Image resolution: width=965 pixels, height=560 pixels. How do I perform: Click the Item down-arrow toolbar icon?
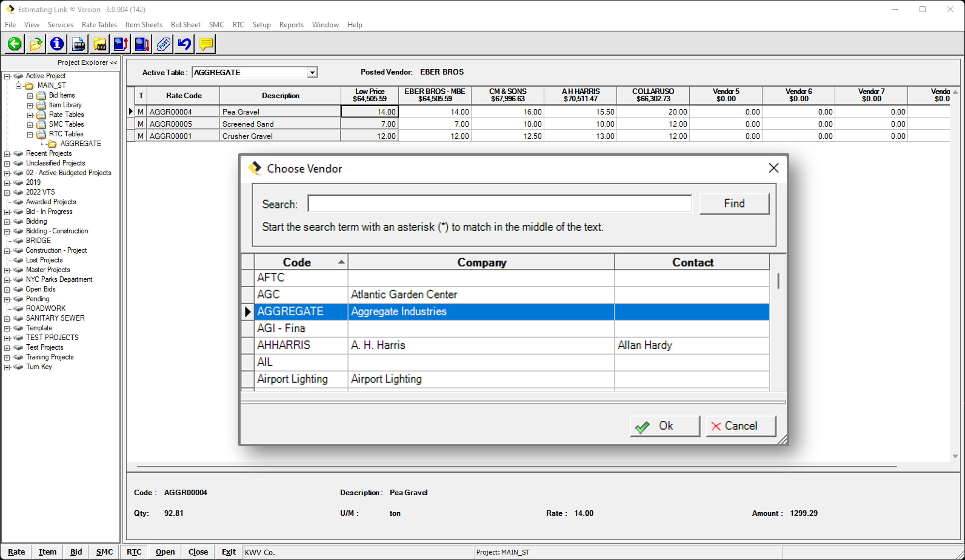(142, 44)
